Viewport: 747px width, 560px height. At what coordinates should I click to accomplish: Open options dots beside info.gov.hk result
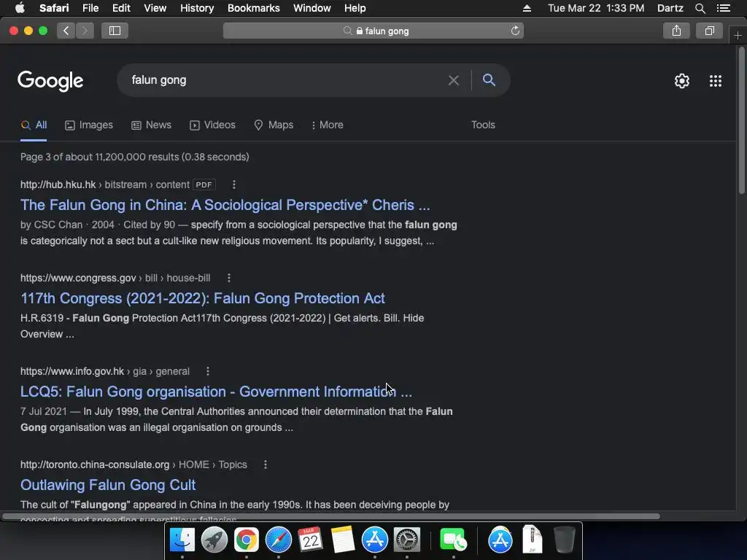[x=208, y=371]
